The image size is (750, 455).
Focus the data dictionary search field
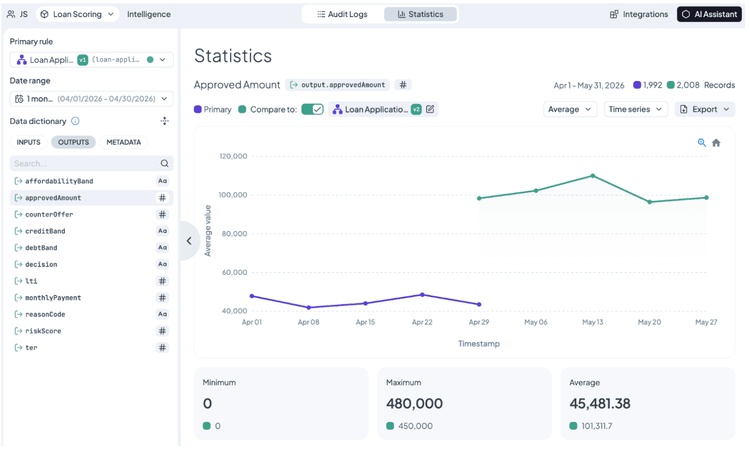[x=91, y=164]
